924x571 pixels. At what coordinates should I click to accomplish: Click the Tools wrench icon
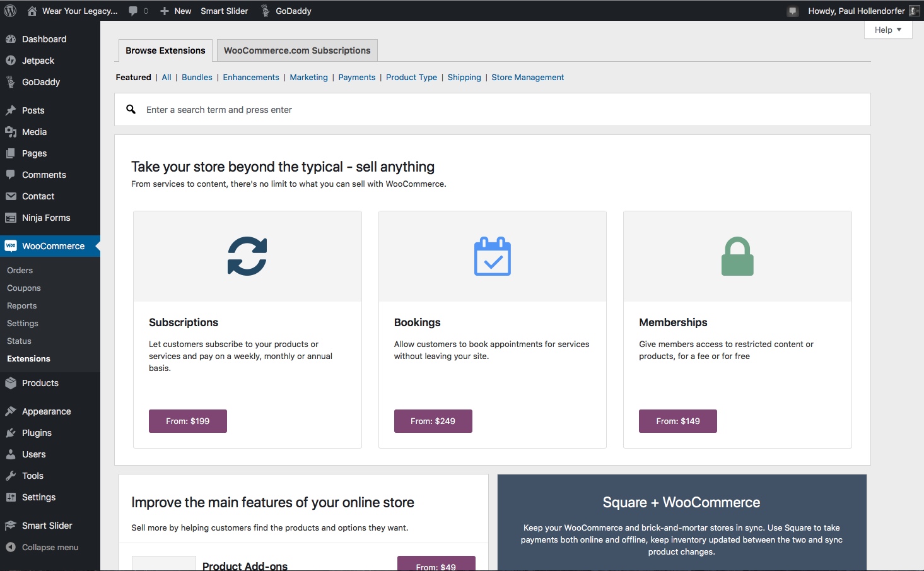click(11, 476)
